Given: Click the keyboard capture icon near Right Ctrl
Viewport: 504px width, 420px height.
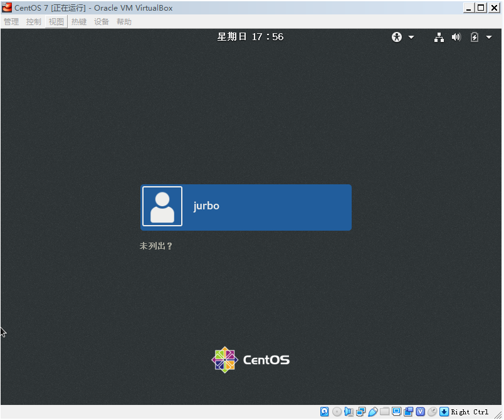Looking at the screenshot, I should pyautogui.click(x=443, y=412).
